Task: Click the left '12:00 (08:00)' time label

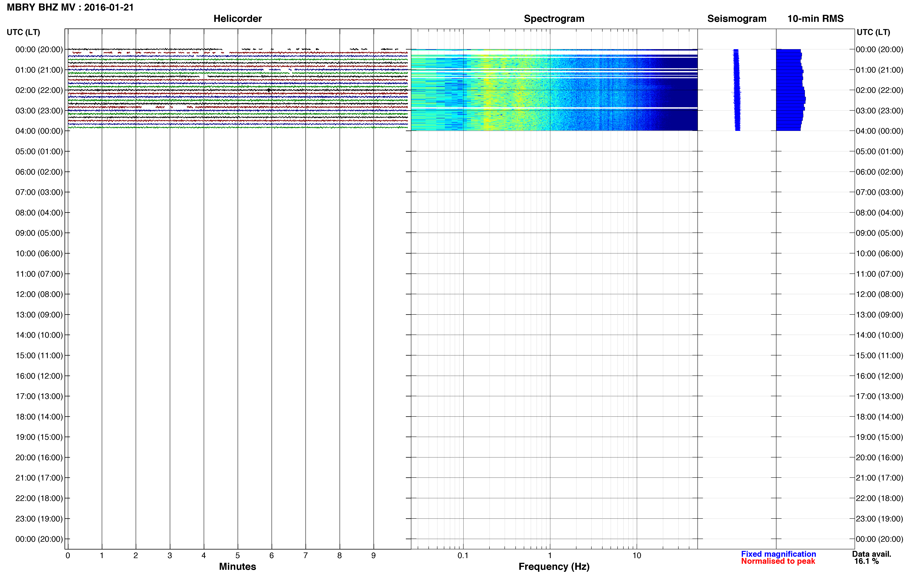Action: 39,294
